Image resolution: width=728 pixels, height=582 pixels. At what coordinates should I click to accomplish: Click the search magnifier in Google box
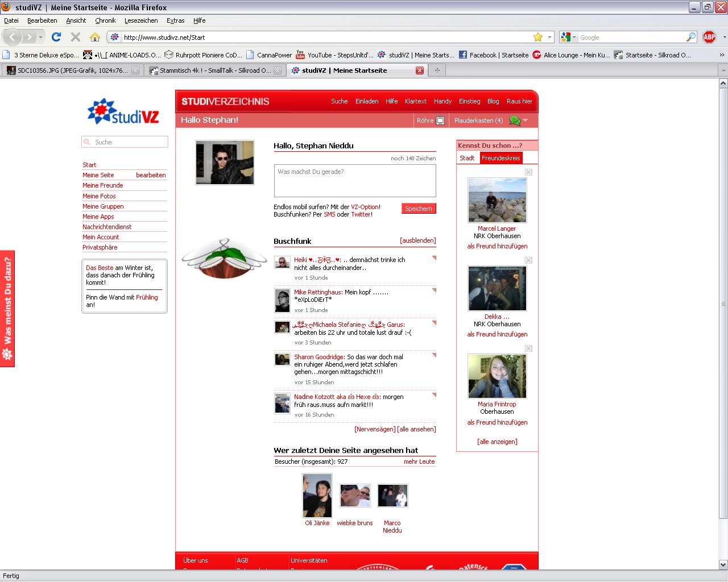click(x=691, y=37)
